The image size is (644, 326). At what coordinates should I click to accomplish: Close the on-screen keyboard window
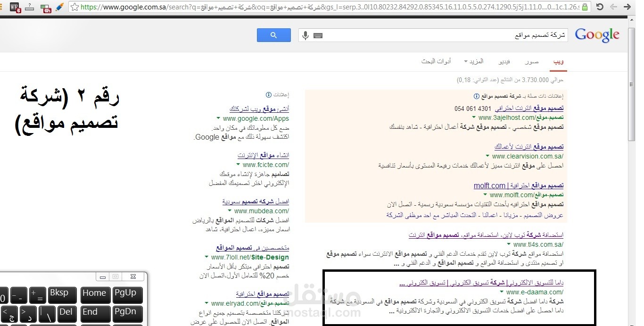coord(133,276)
